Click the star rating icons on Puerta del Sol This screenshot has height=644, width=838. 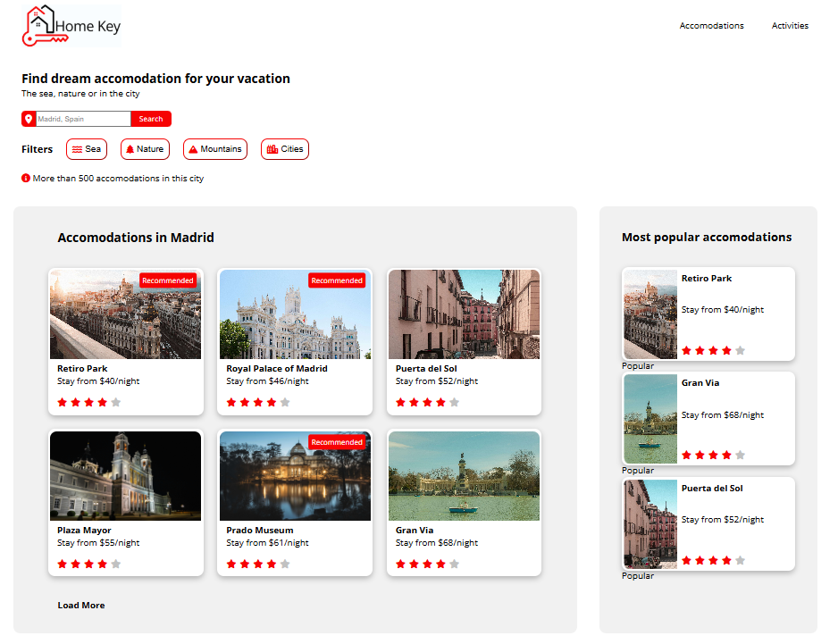point(426,402)
